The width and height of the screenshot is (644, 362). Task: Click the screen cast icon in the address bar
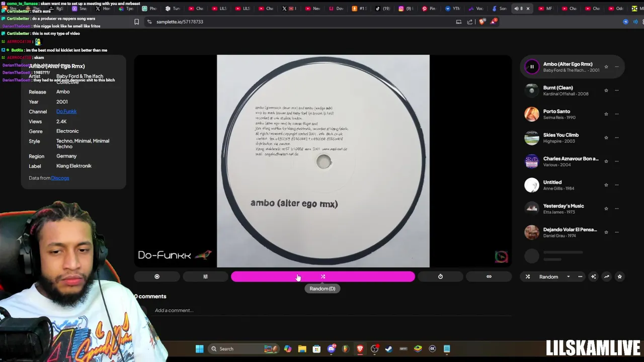(x=458, y=22)
